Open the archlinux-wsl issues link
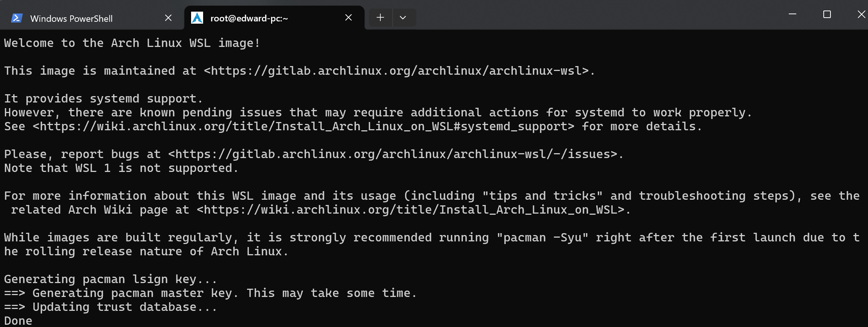Screen dimensions: 868x327 click(393, 154)
